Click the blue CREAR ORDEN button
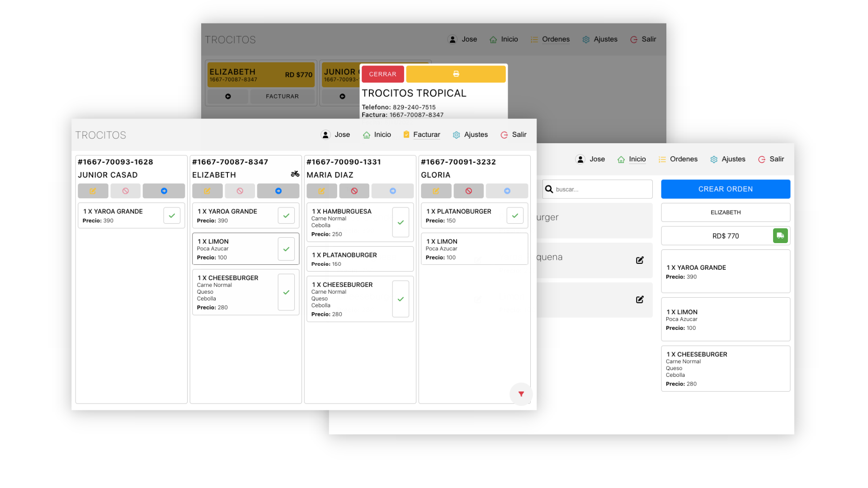 click(x=726, y=189)
